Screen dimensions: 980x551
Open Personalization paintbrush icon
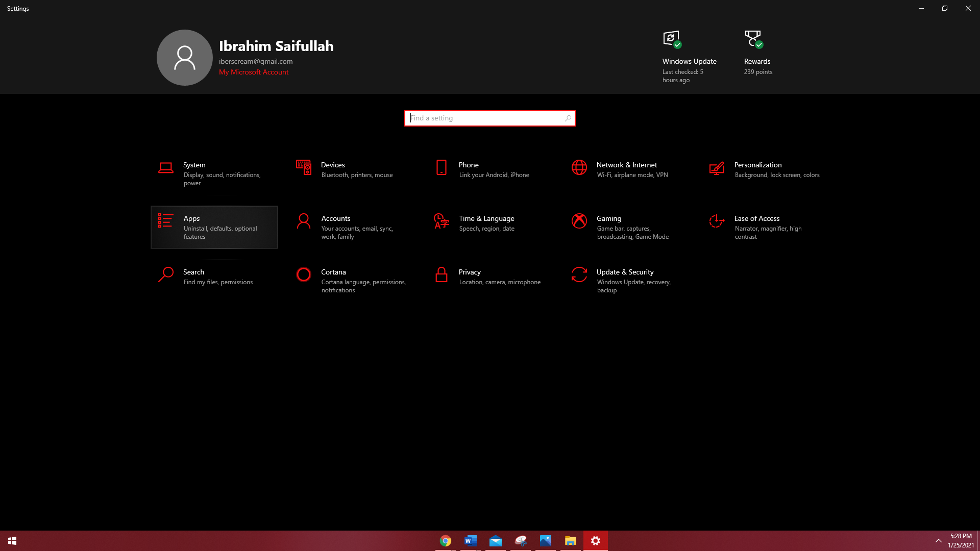tap(717, 168)
